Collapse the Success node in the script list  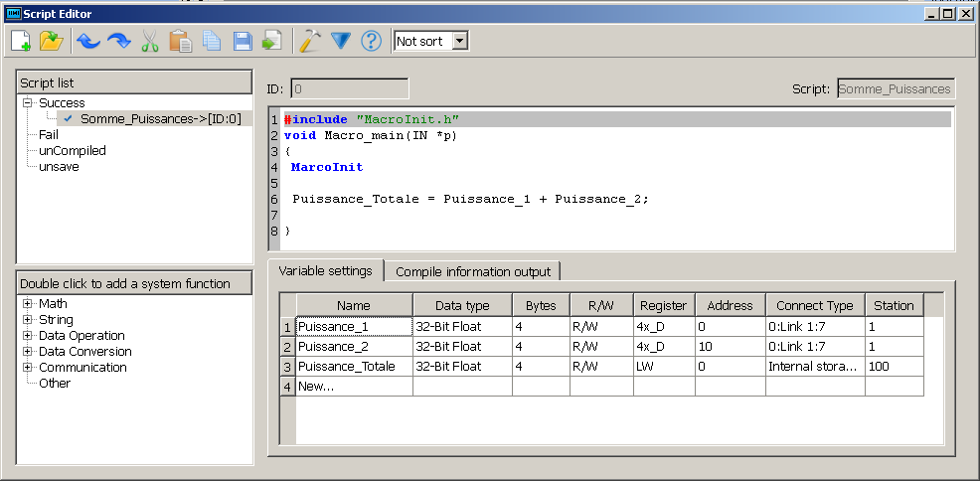(28, 103)
